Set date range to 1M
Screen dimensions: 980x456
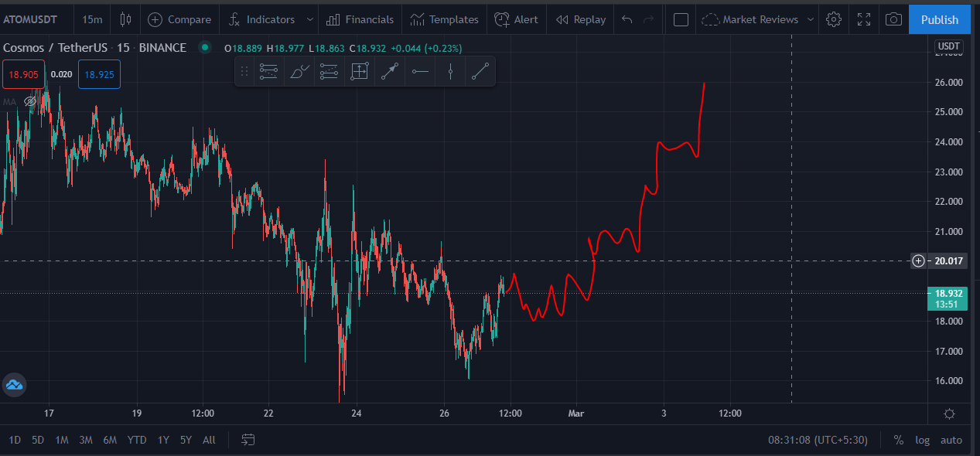[62, 440]
